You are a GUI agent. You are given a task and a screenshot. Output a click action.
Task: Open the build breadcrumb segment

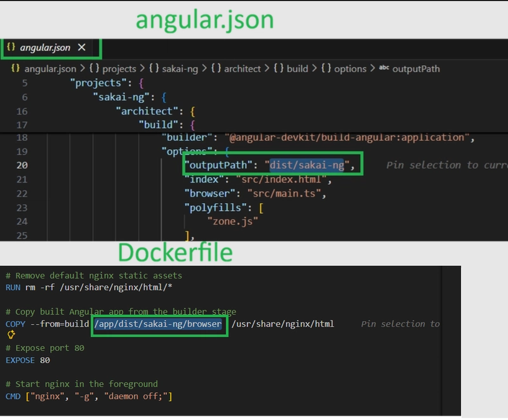[x=297, y=69]
